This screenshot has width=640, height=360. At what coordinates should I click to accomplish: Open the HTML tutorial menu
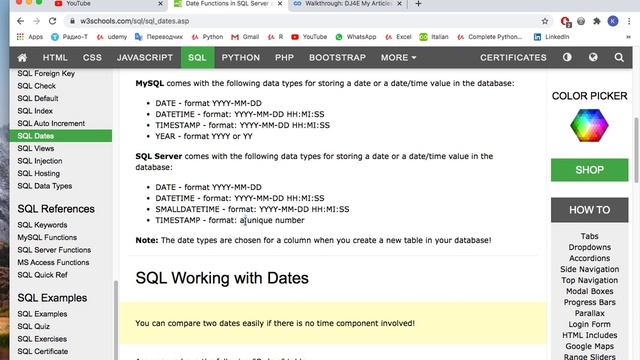(55, 58)
